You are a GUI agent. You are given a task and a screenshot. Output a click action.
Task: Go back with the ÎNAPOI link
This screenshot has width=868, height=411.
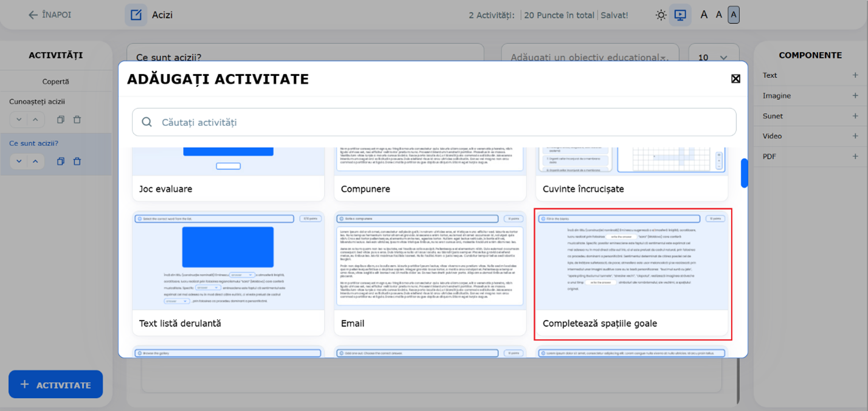click(50, 15)
